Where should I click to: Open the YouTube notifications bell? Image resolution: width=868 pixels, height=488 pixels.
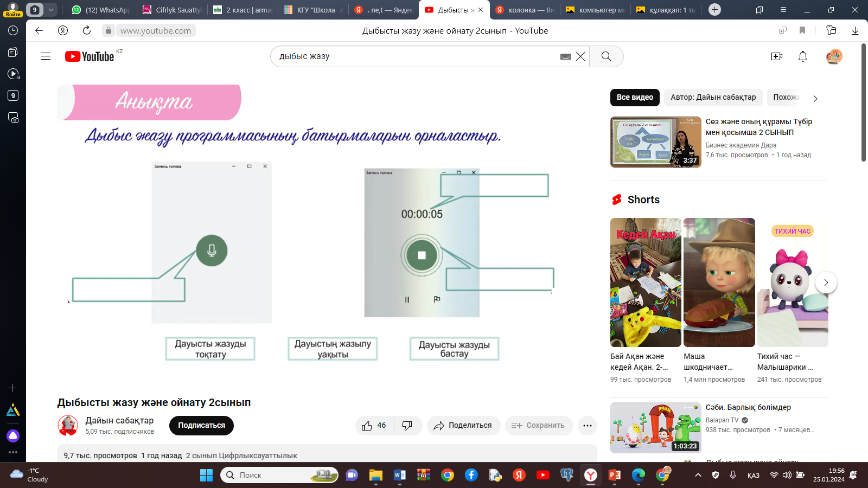click(803, 56)
